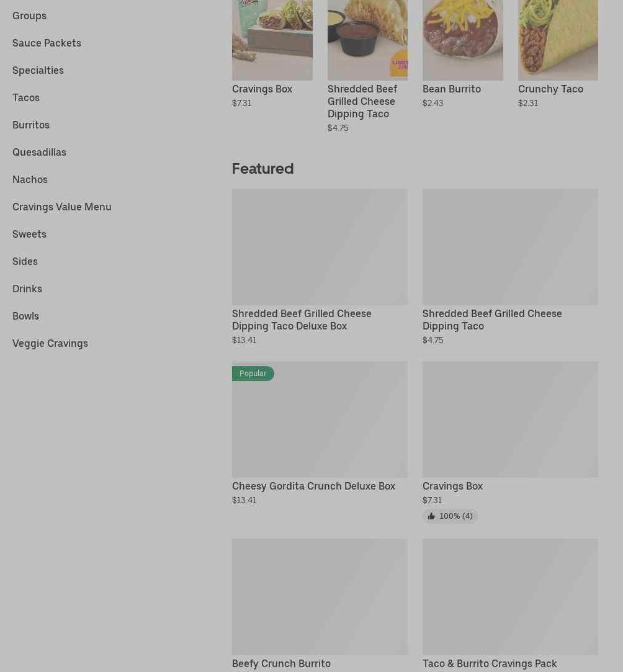The height and width of the screenshot is (672, 623).
Task: Click the Popular badge on Cheesy Gordita item
Action: click(x=253, y=374)
